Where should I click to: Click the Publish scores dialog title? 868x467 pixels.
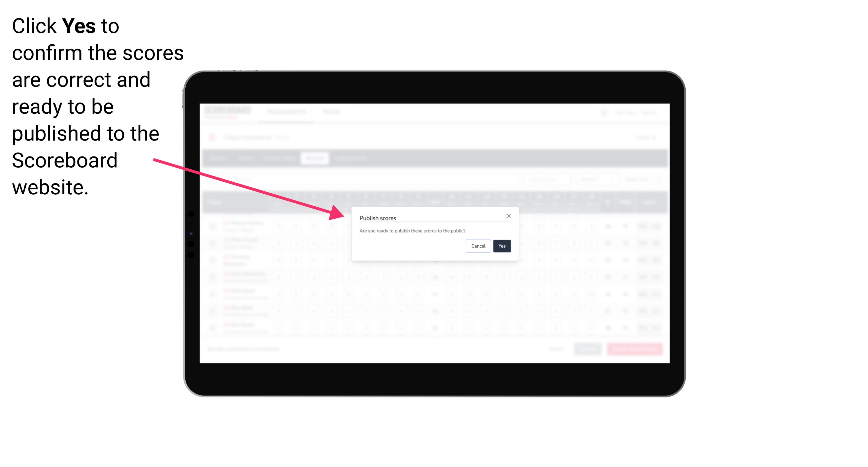378,217
